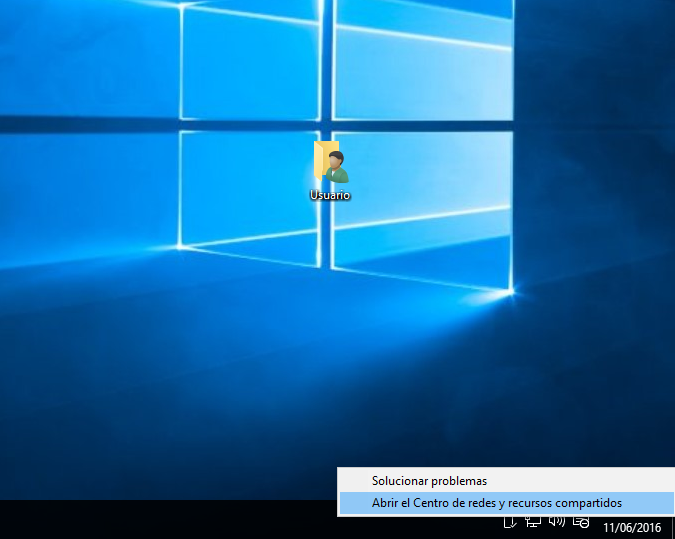Choose 'Solucionar problemas' in the context menu
675x539 pixels.
pos(506,481)
